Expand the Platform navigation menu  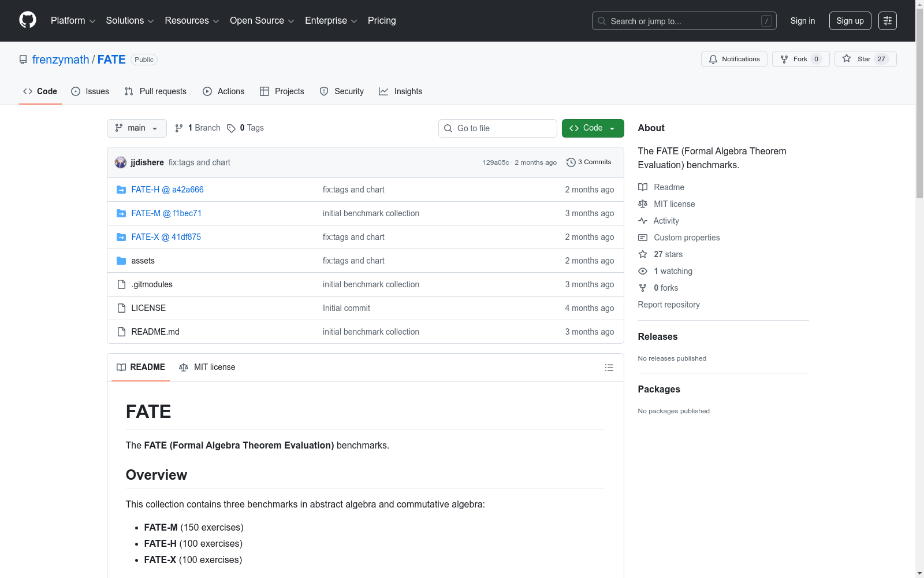point(73,21)
